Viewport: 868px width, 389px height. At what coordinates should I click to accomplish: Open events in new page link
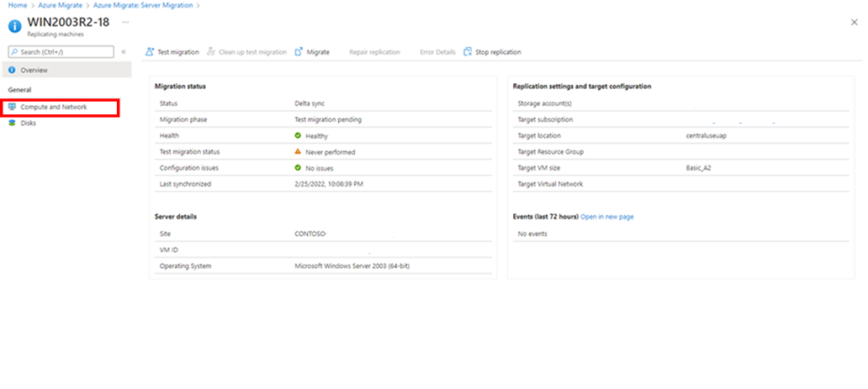click(607, 217)
